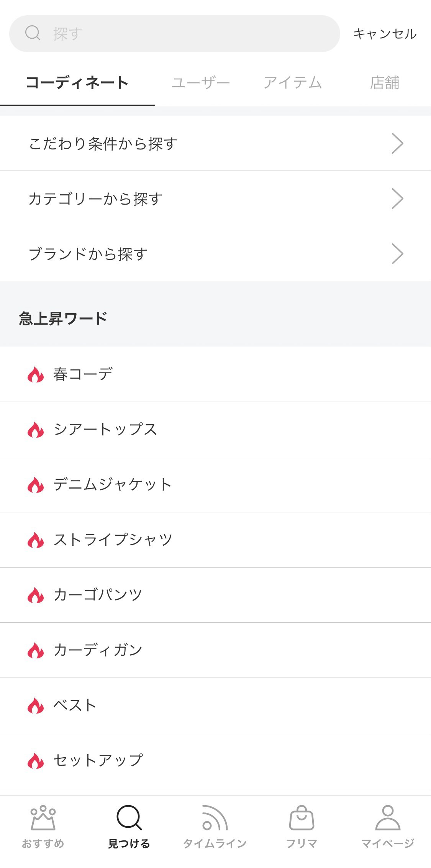Image resolution: width=431 pixels, height=868 pixels.
Task: Tap the flame icon beside 春コーデ
Action: pyautogui.click(x=36, y=375)
